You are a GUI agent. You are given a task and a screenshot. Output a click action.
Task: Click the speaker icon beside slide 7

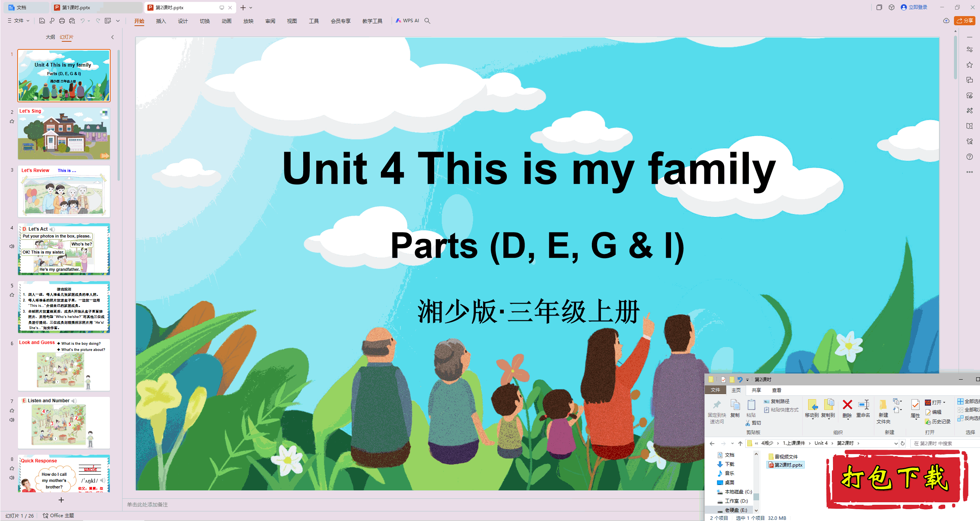(12, 420)
